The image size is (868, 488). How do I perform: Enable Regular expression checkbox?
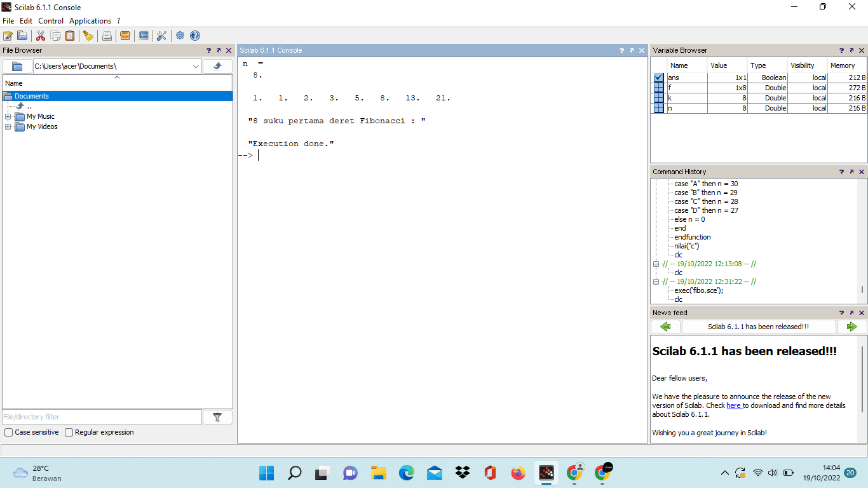pyautogui.click(x=69, y=432)
